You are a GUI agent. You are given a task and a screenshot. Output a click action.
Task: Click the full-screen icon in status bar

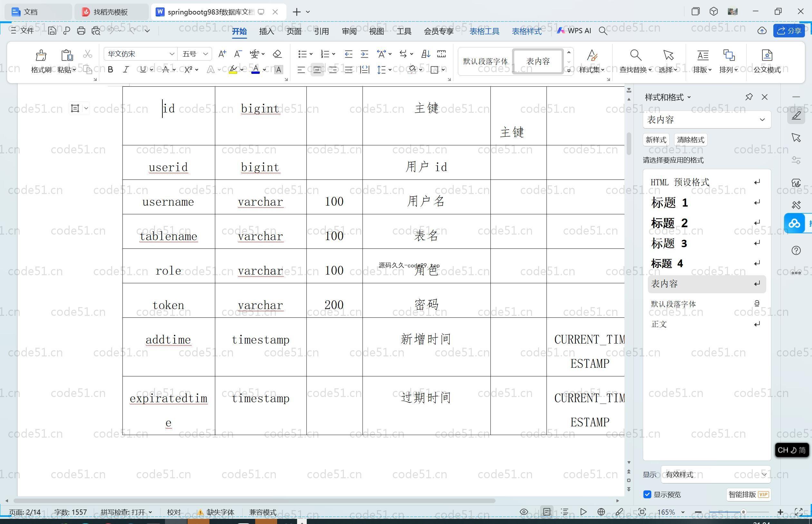[x=798, y=512]
